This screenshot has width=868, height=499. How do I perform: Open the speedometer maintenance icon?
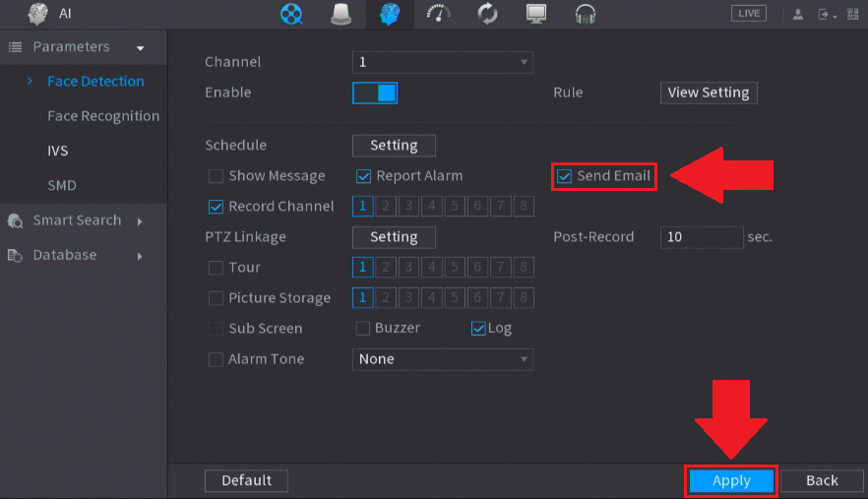pyautogui.click(x=439, y=14)
